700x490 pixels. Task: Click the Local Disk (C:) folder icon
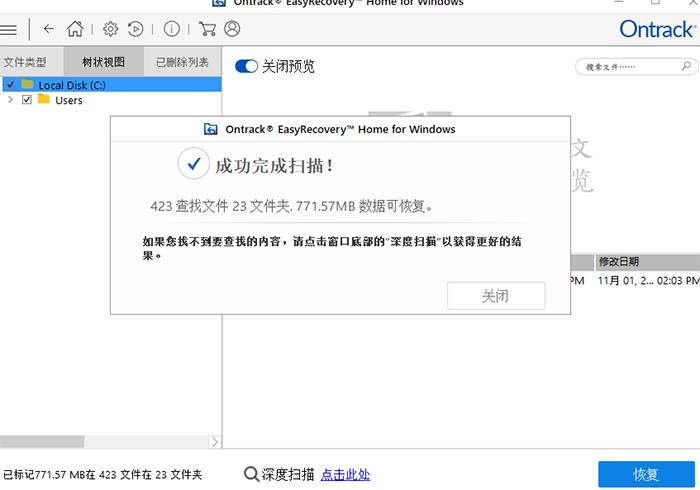(x=28, y=84)
